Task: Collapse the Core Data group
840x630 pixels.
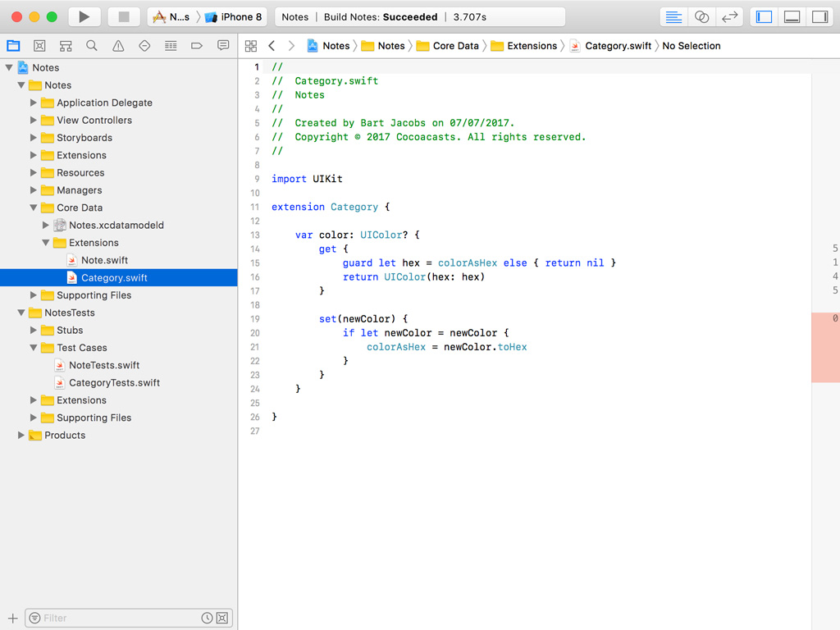Action: (x=33, y=208)
